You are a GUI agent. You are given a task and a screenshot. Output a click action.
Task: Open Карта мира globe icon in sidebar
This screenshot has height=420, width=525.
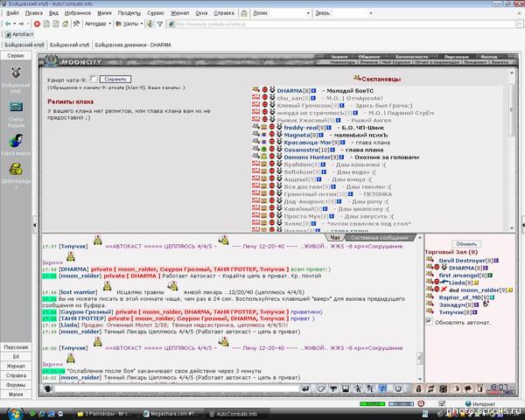pos(16,141)
